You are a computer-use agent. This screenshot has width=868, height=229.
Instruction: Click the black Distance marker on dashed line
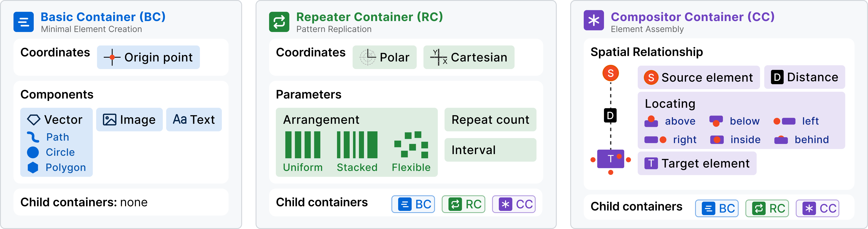[x=610, y=116]
